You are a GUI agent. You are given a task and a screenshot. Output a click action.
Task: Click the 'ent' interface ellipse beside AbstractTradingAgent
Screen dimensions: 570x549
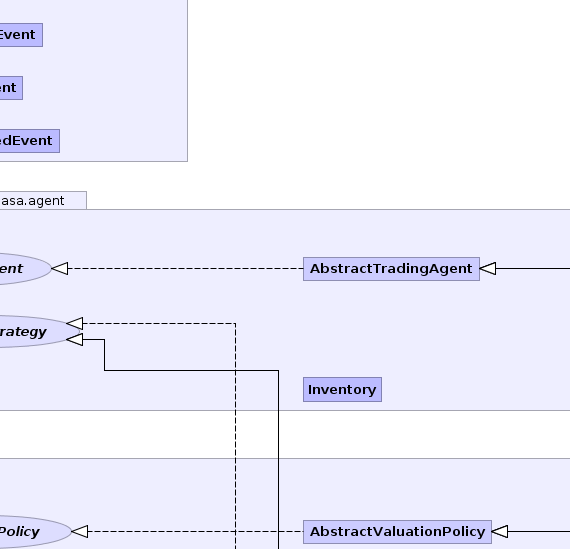click(25, 269)
